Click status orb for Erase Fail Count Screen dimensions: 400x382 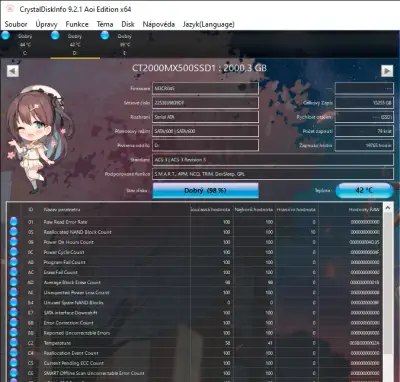click(14, 272)
